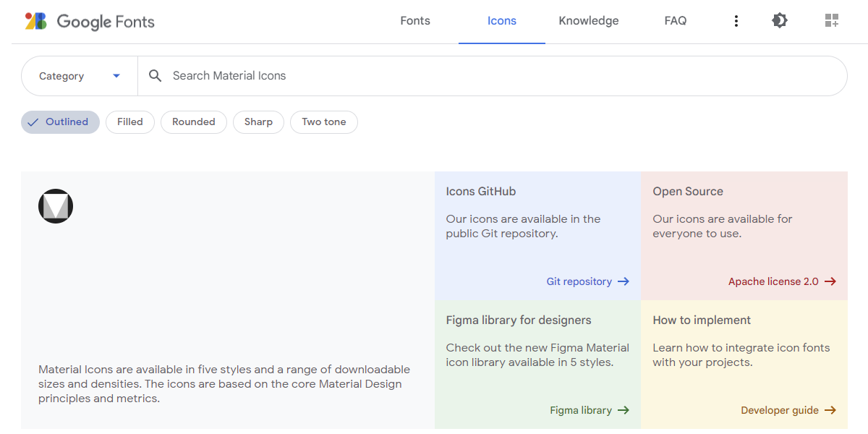This screenshot has width=868, height=434.
Task: Pick the Sharp style chip
Action: pos(258,122)
